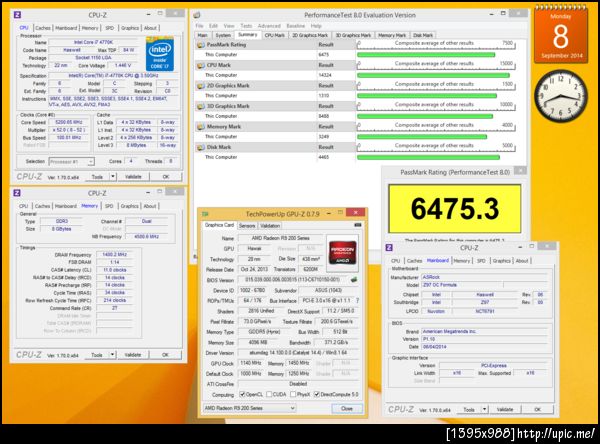Click the Bus Interface question mark in GPU-Z
600x444 pixels.
[357, 301]
